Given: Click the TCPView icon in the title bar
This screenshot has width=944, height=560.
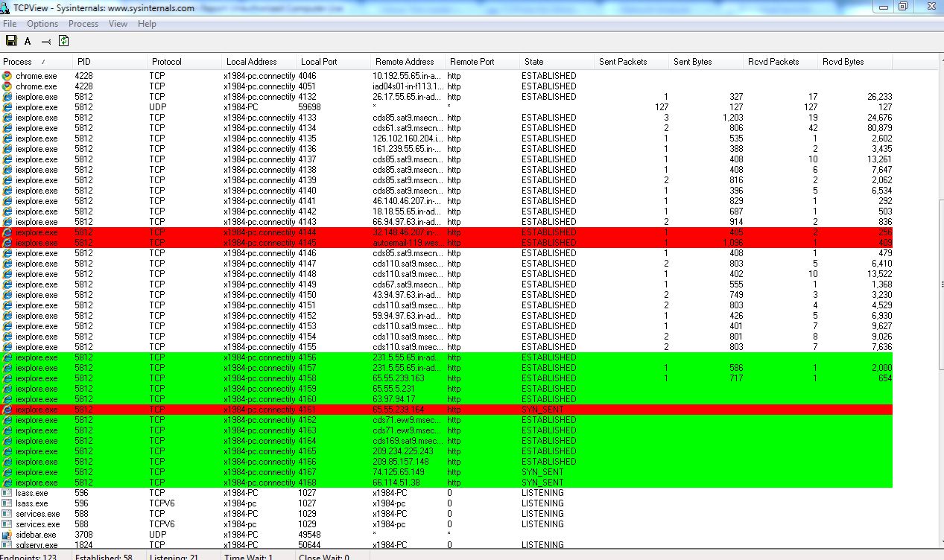Looking at the screenshot, I should point(6,7).
